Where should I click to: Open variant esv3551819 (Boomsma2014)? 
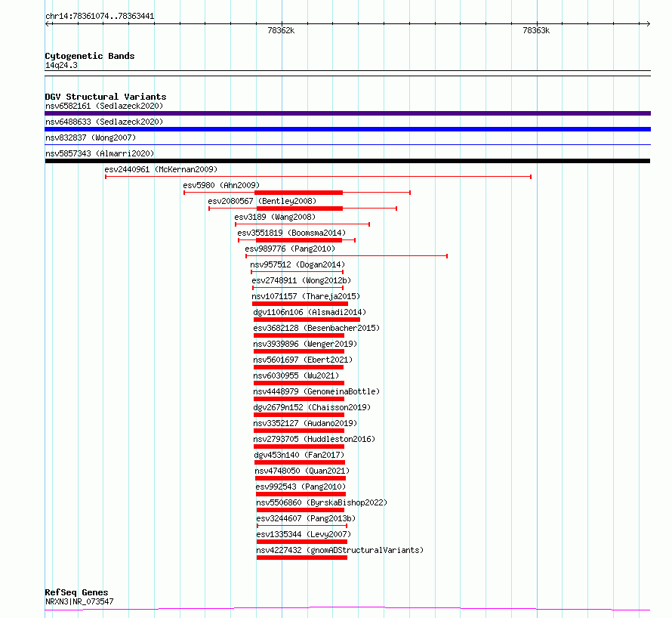(x=291, y=233)
